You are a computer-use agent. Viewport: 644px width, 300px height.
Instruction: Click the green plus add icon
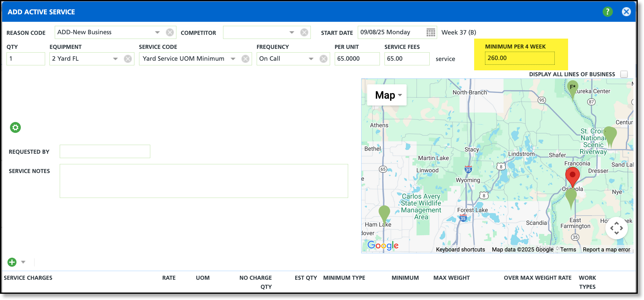(12, 262)
